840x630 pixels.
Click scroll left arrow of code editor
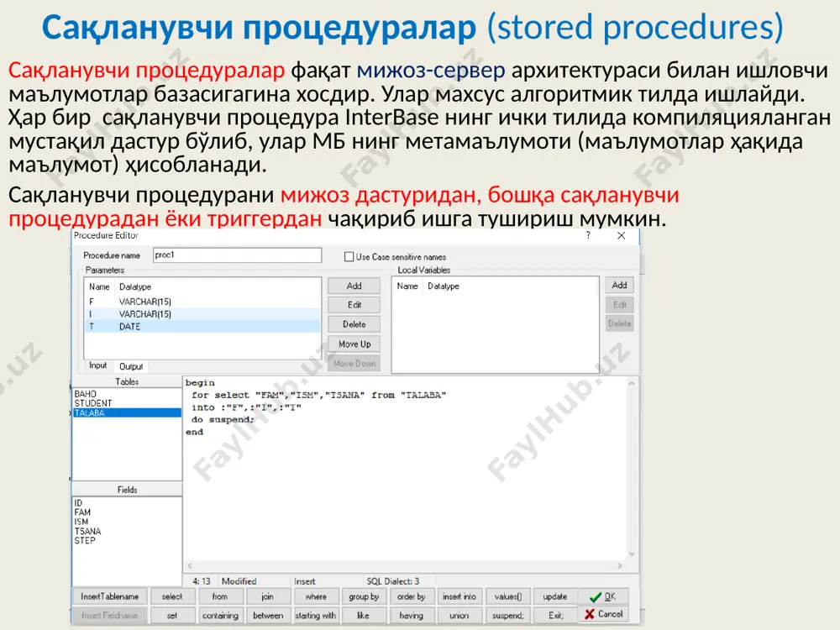point(190,565)
